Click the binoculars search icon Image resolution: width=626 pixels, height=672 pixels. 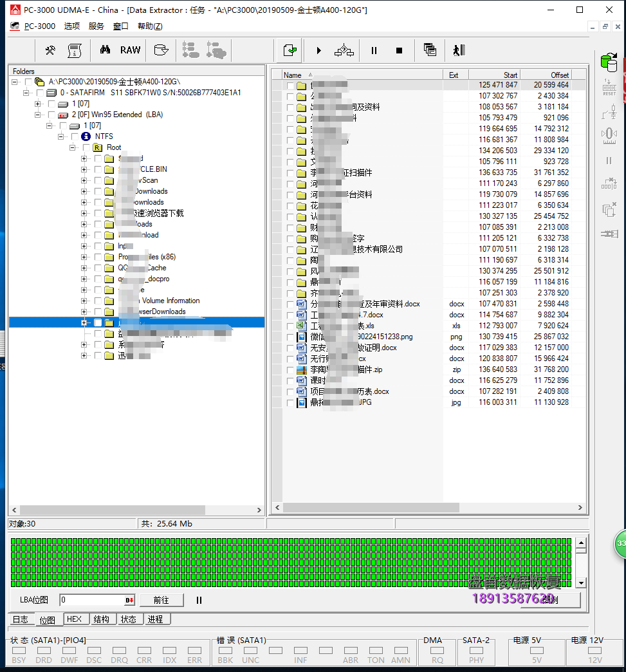coord(105,50)
